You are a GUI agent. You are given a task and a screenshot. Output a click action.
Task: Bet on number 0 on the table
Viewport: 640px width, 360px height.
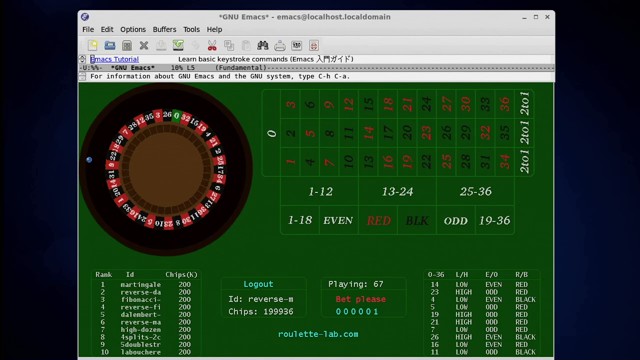pyautogui.click(x=271, y=133)
